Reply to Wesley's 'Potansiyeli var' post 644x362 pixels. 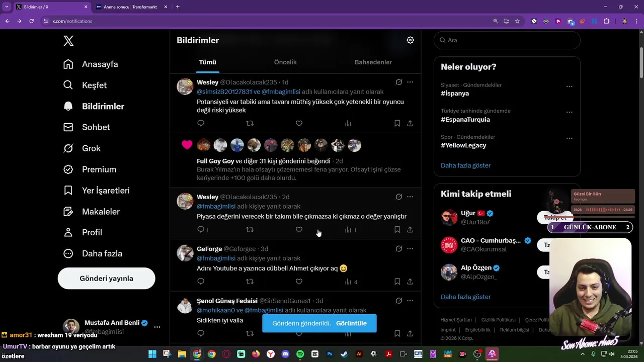click(x=201, y=123)
